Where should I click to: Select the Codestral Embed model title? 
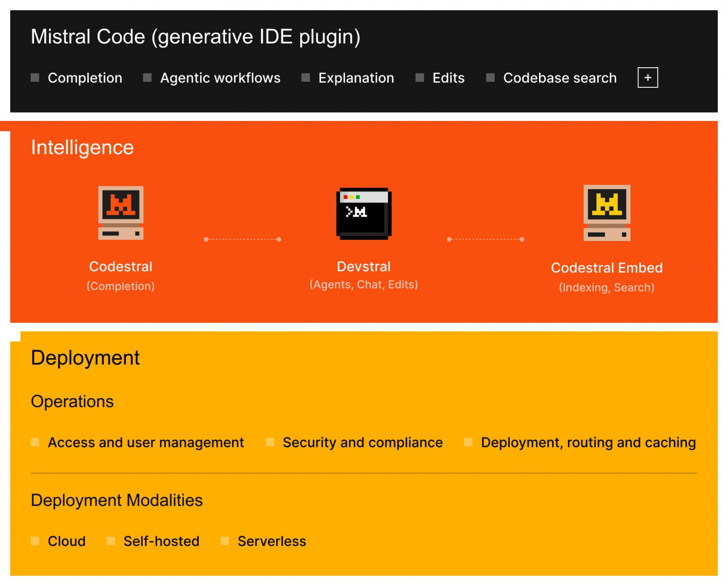click(607, 268)
